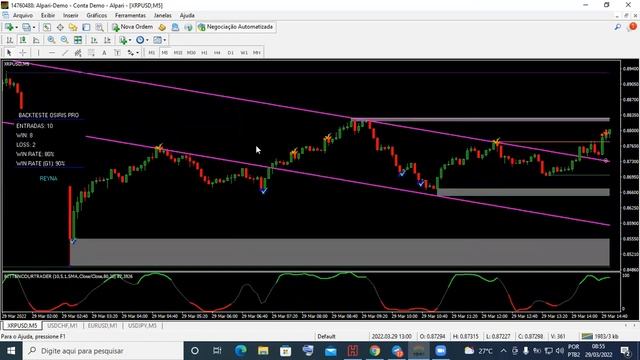The image size is (640, 360).
Task: Click the Nova Ordem button
Action: point(133,27)
